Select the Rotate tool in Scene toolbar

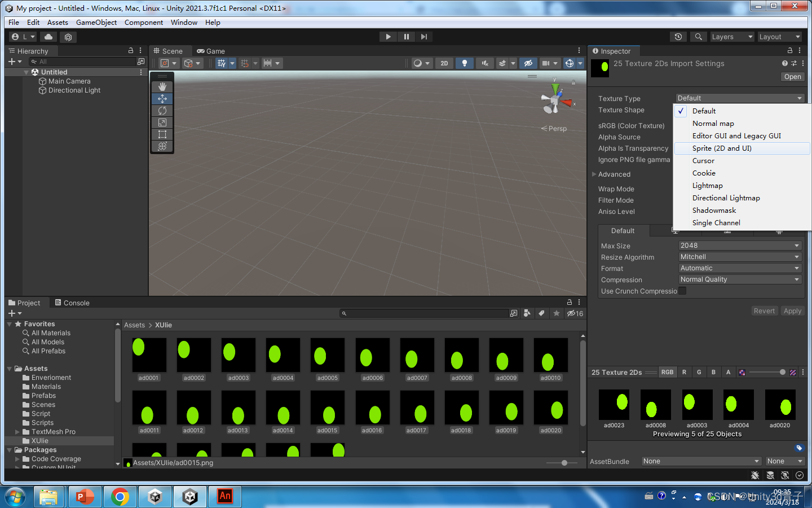pos(162,111)
